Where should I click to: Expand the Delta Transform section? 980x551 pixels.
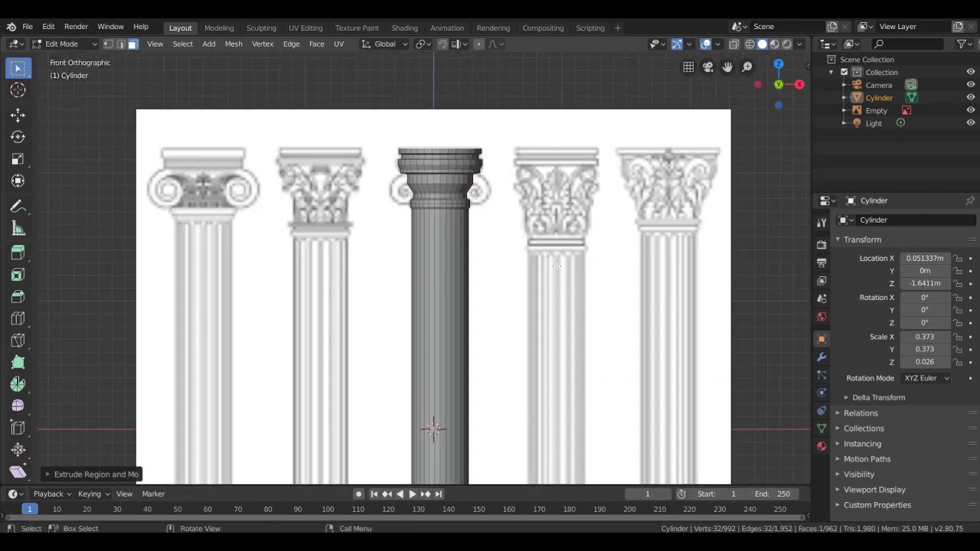tap(878, 397)
